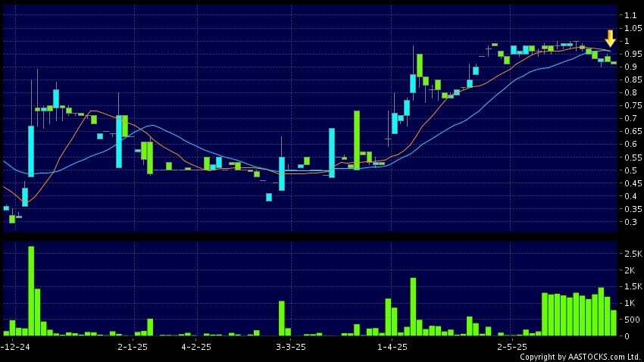Click the 2K volume axis label
The width and height of the screenshot is (644, 362).
pos(630,270)
